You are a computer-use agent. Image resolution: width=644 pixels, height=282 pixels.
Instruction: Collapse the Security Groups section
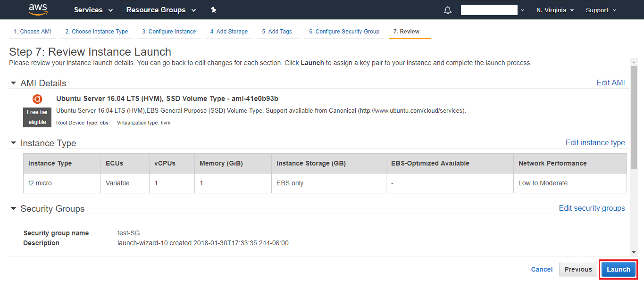click(x=14, y=208)
